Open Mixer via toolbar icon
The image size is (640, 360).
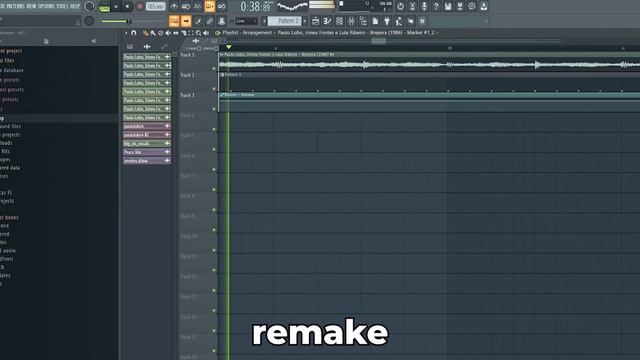[351, 21]
